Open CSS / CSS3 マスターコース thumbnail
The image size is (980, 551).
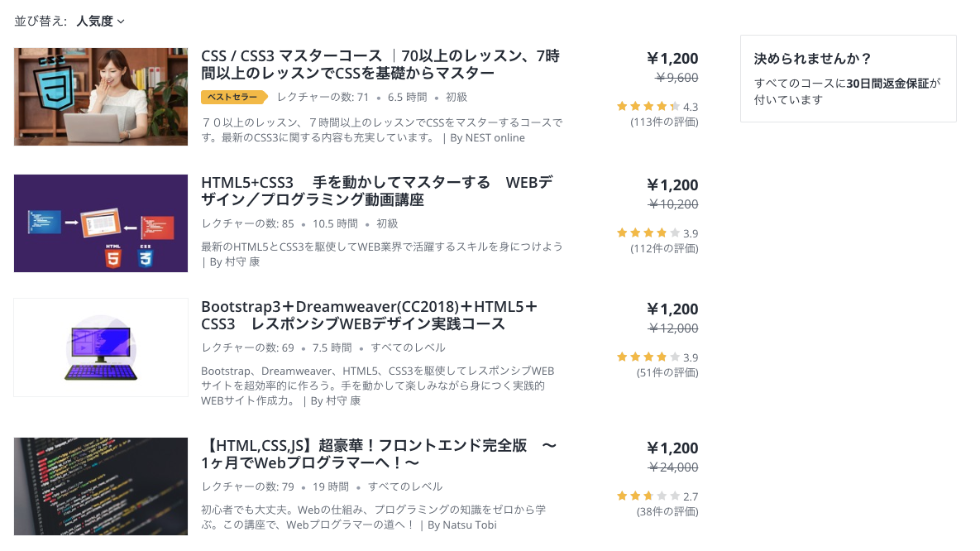click(101, 97)
